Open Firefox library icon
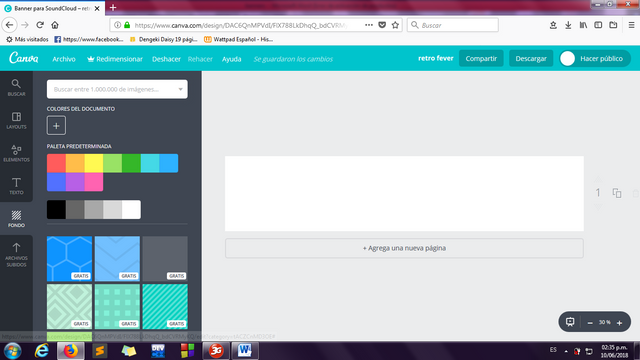640x360 pixels. (x=583, y=25)
